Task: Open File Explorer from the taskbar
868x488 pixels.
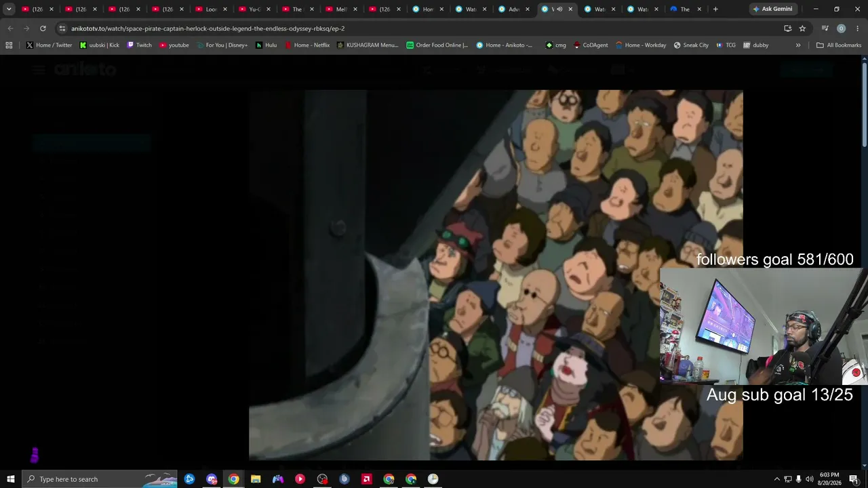Action: point(256,479)
